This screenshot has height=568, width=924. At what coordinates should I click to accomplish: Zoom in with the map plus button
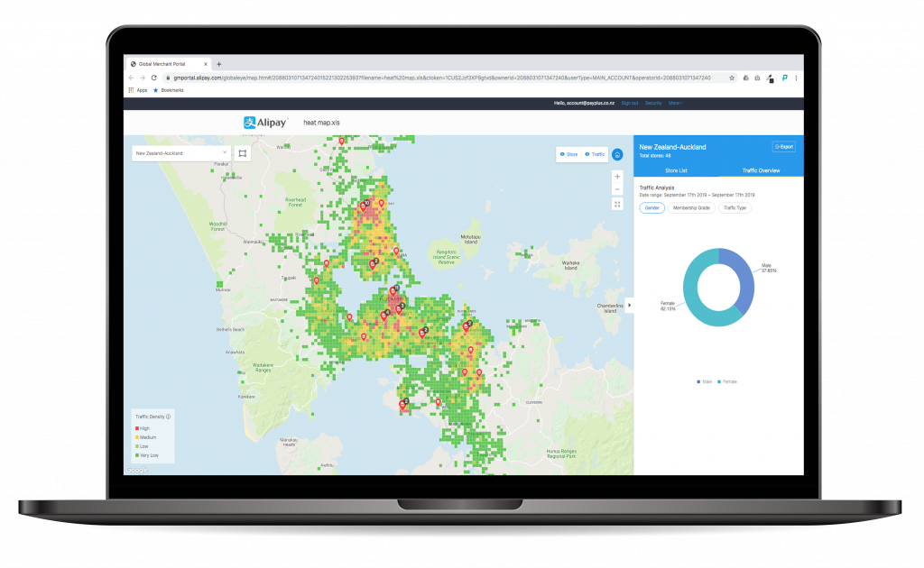pos(617,176)
